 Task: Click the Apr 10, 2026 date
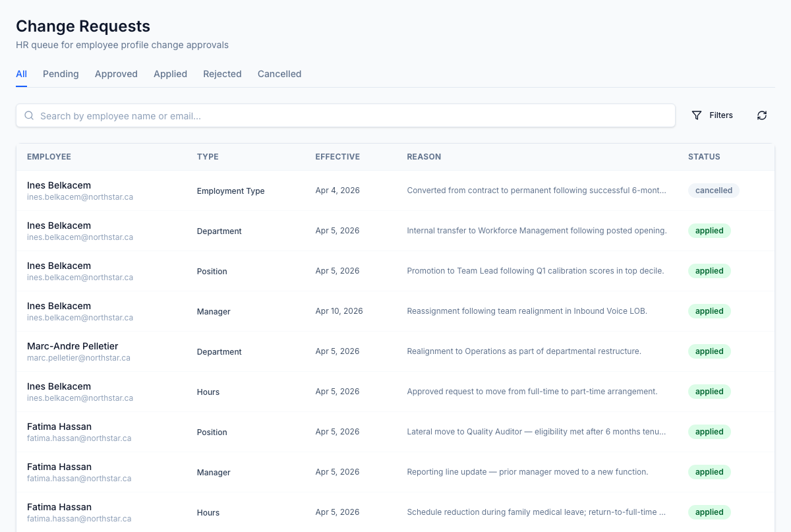coord(339,311)
